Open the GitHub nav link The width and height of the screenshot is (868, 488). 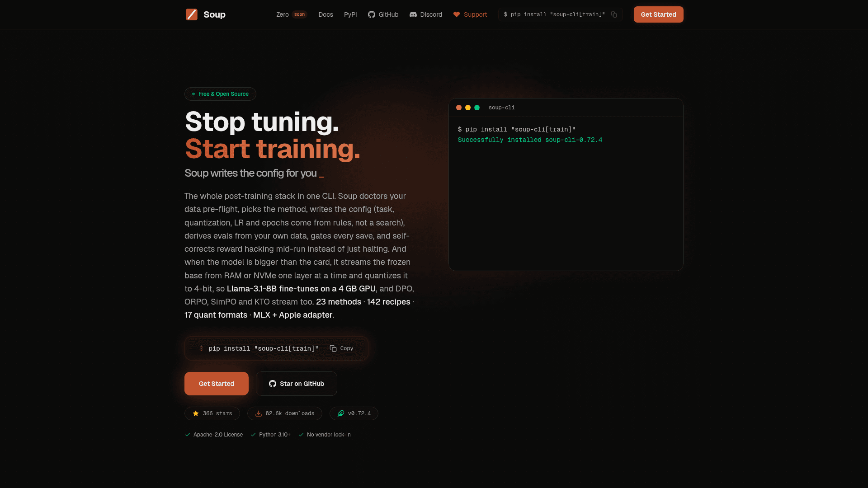click(383, 14)
